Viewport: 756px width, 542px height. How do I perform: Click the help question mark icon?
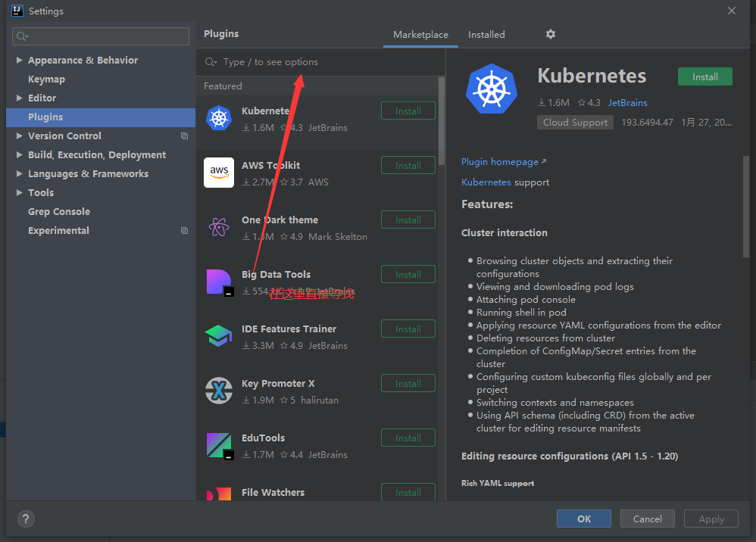[x=26, y=519]
